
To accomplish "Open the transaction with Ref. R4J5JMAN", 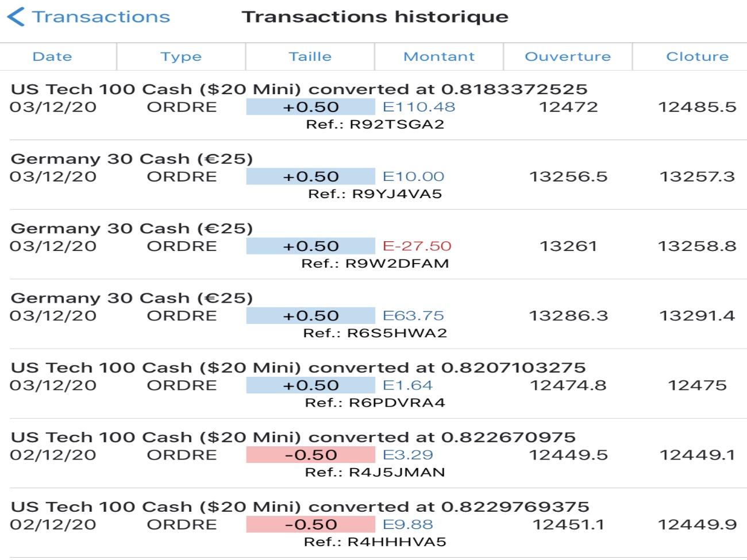I will click(375, 472).
